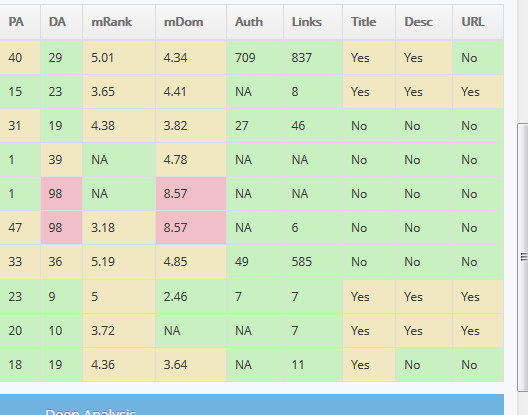Select the Links cell showing 585
This screenshot has height=415, width=528.
tap(313, 262)
